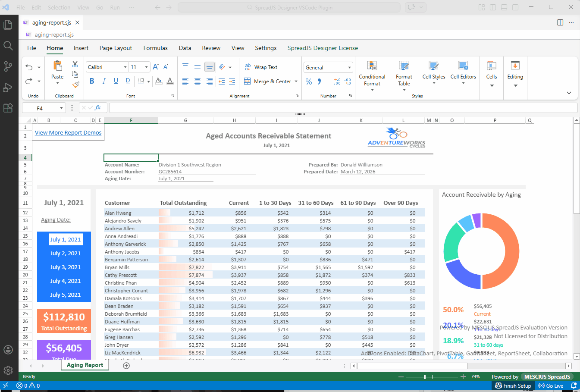Toggle the bottom align button
580x392 pixels.
(209, 67)
